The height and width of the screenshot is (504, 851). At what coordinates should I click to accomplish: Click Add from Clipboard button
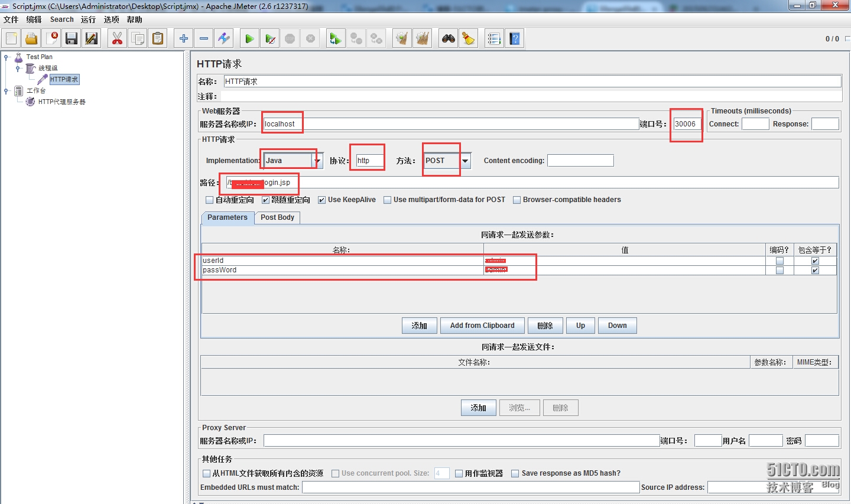coord(482,326)
